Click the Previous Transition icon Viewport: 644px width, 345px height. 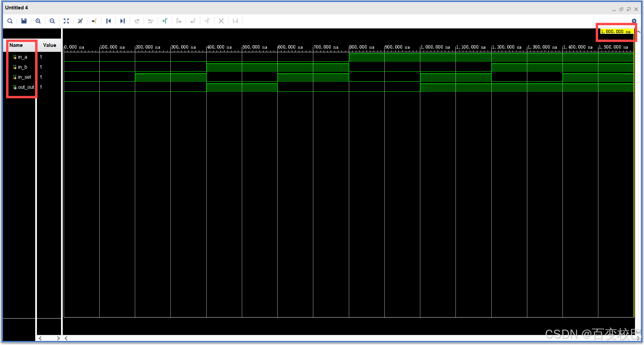pyautogui.click(x=137, y=21)
